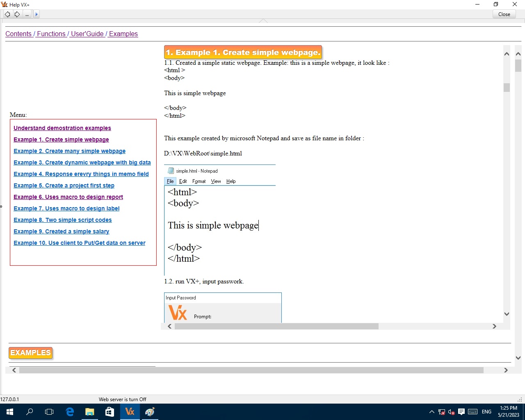Go to the Functions section
This screenshot has width=525, height=420.
click(51, 34)
